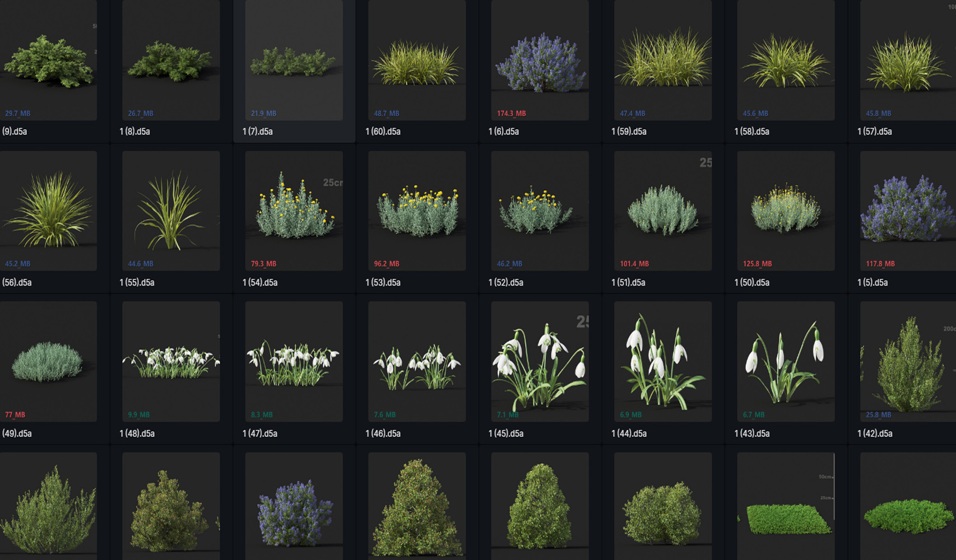
Task: Select the 1 (6).d5a purple bush thumbnail
Action: [x=540, y=60]
